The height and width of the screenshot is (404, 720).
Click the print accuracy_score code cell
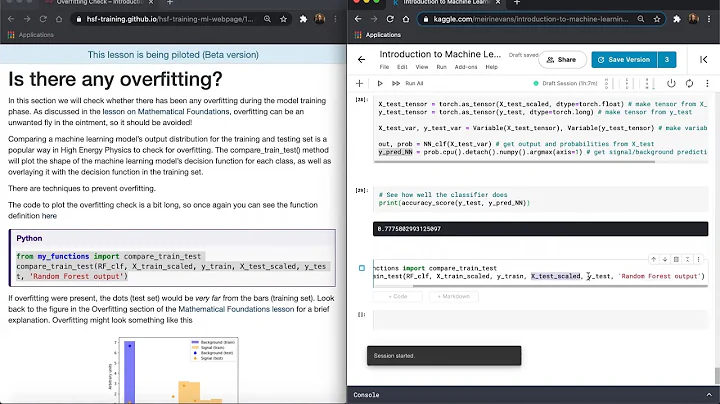click(x=540, y=199)
